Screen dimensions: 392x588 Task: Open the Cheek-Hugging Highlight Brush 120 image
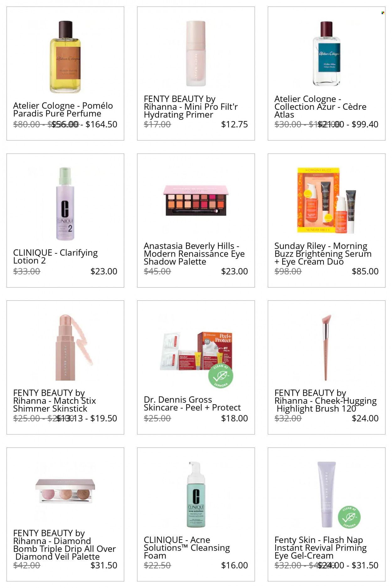pos(326,347)
